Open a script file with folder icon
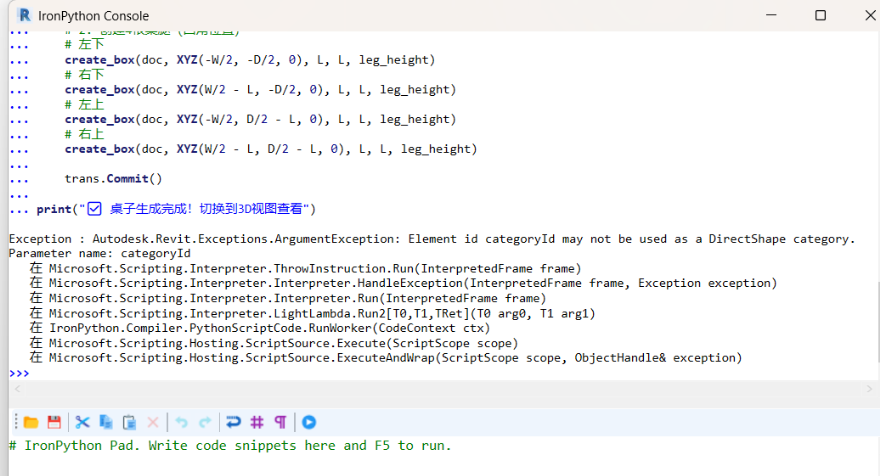The width and height of the screenshot is (880, 476). (31, 422)
